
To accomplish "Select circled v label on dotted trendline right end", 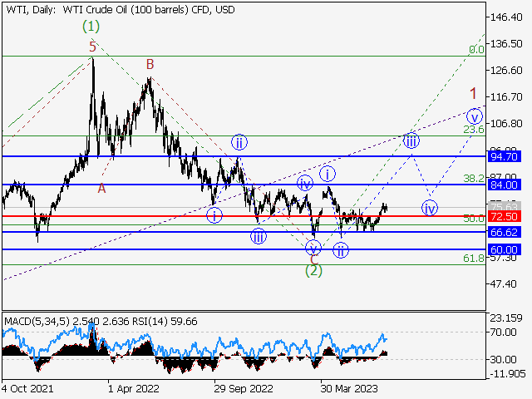I will coord(475,117).
